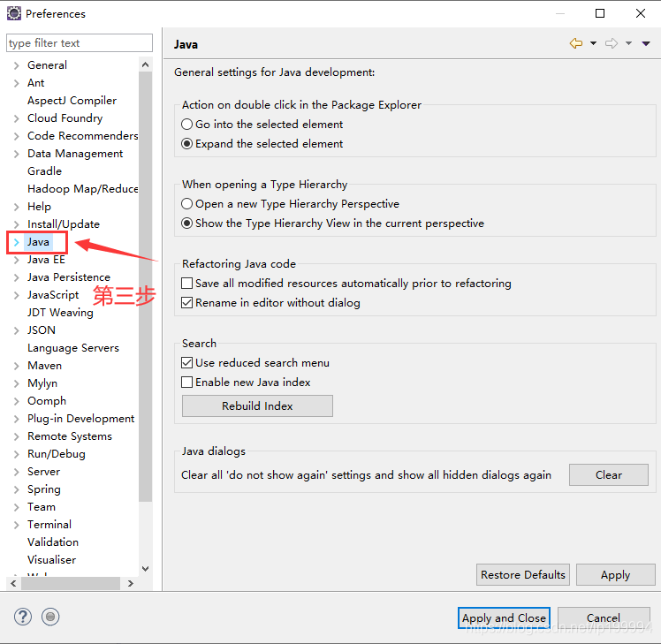Open the back history dropdown arrow
Image resolution: width=661 pixels, height=644 pixels.
[593, 43]
